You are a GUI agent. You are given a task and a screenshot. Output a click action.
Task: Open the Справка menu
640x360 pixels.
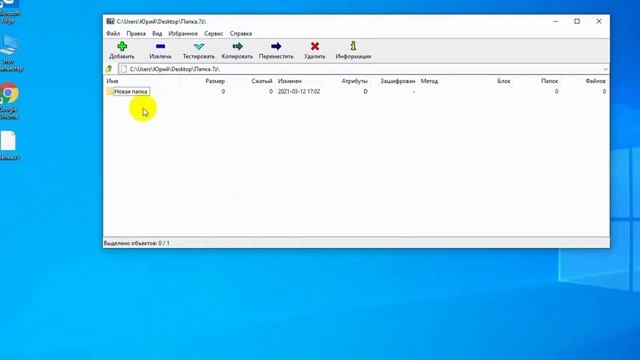[241, 33]
